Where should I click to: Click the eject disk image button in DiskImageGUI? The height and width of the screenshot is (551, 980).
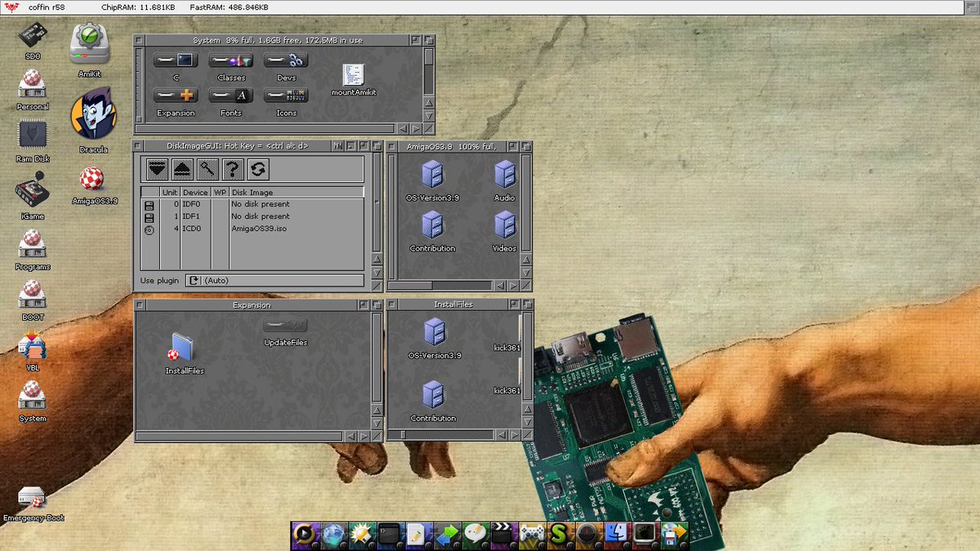point(183,169)
